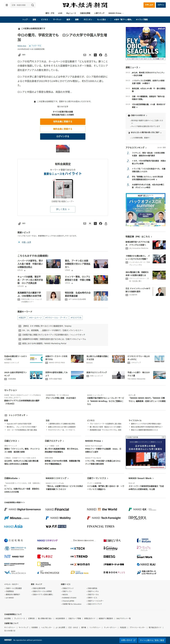This screenshot has width=170, height=644.
Task: Click Facebook icon above 関連トピック section
Action: (100, 223)
